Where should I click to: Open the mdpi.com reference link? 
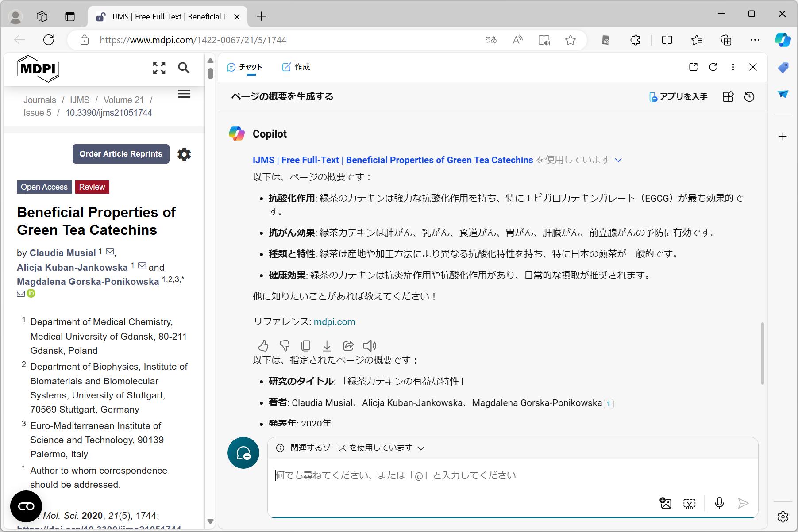pyautogui.click(x=334, y=322)
